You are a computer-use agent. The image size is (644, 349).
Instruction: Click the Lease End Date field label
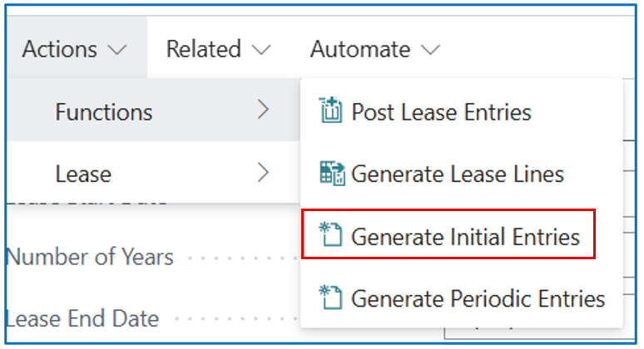pyautogui.click(x=82, y=318)
